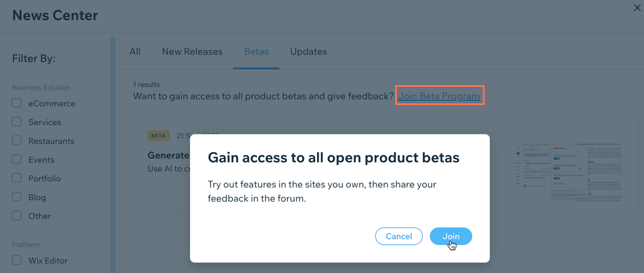Open the beta article preview thumbnail
This screenshot has width=644, height=273.
click(x=569, y=172)
